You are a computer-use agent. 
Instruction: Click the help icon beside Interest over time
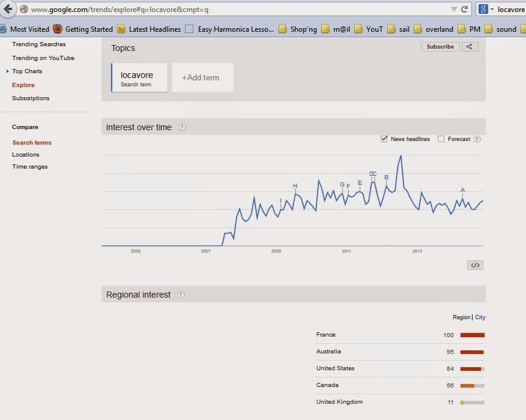click(x=182, y=127)
